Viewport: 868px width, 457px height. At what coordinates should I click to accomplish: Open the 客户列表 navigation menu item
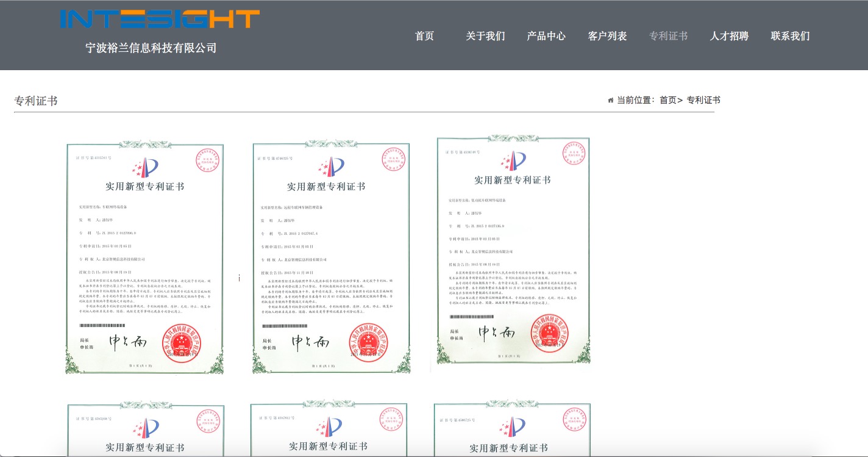tap(607, 37)
